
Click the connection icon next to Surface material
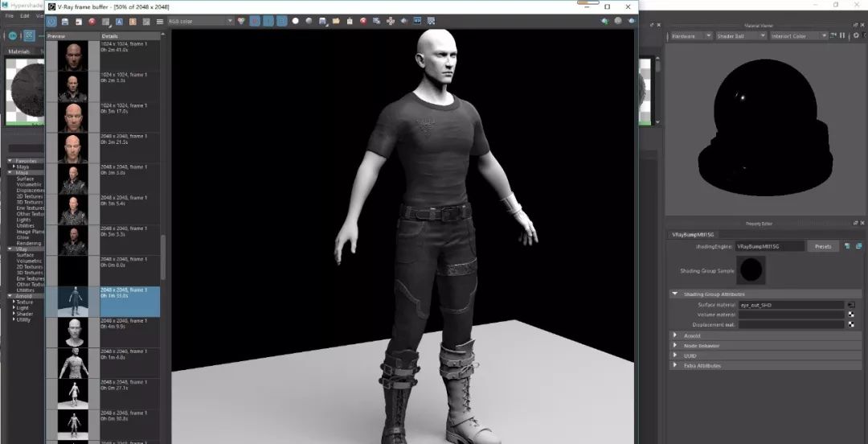(851, 305)
